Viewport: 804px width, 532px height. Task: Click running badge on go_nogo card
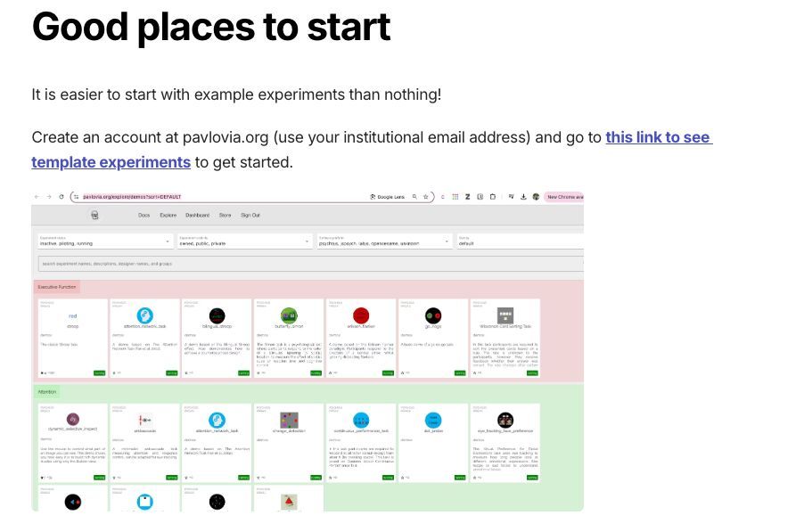[460, 372]
